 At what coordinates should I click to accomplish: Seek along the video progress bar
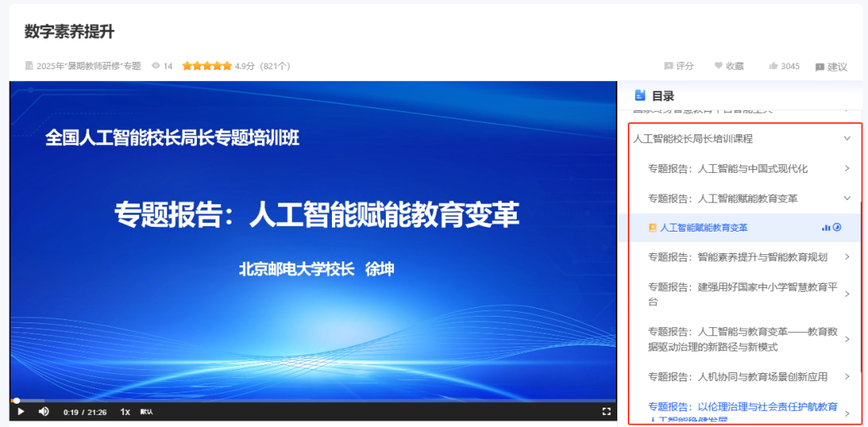[313, 400]
